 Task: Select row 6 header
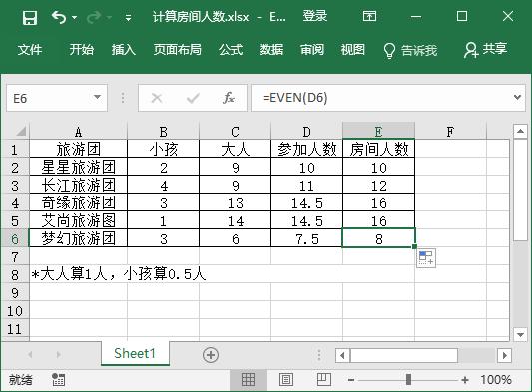tap(15, 239)
